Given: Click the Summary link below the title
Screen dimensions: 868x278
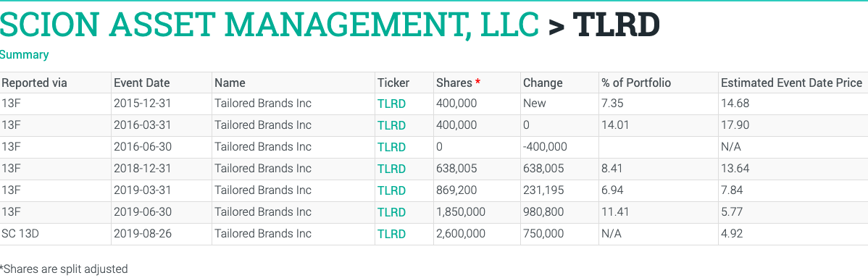Looking at the screenshot, I should (25, 55).
